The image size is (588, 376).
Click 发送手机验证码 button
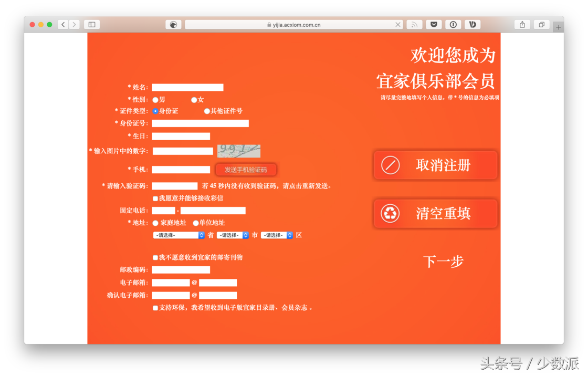pos(246,170)
